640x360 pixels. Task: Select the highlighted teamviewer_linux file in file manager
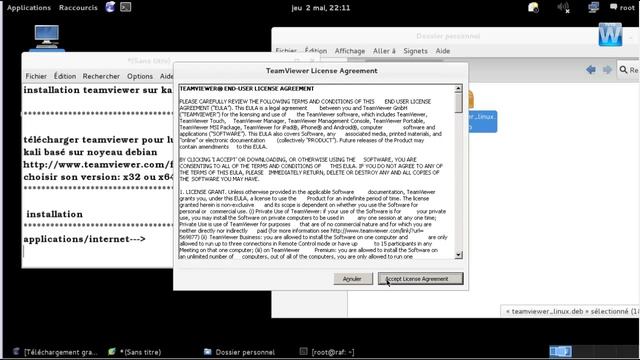point(483,121)
